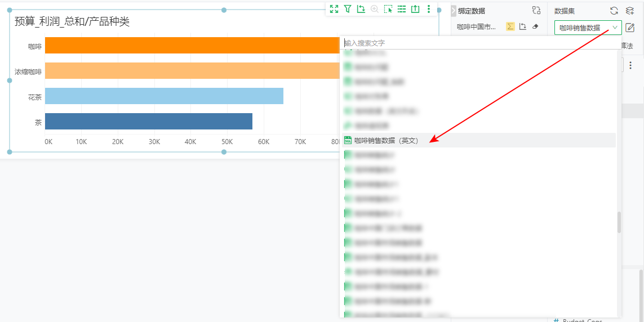This screenshot has height=322, width=644.
Task: Click the export icon in chart toolbar
Action: [415, 9]
